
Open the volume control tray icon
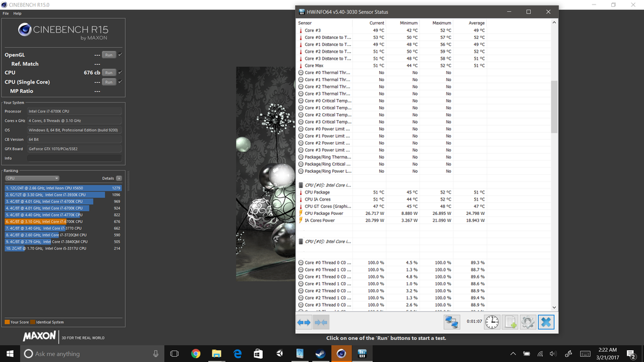click(x=553, y=353)
